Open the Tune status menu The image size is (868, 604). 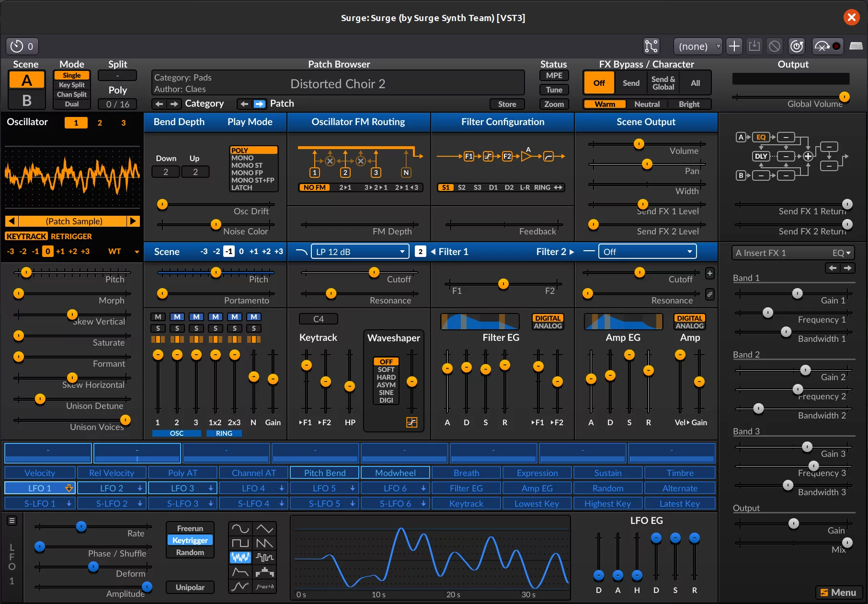(x=554, y=90)
